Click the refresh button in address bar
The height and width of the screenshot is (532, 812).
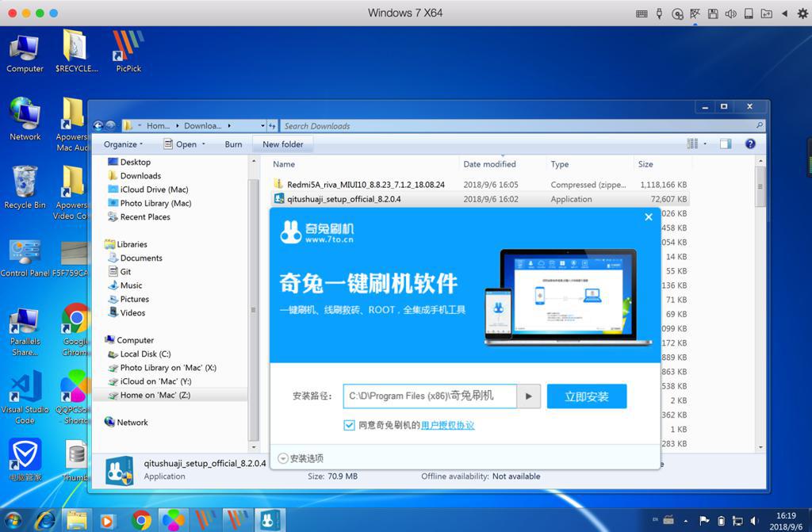(x=273, y=126)
